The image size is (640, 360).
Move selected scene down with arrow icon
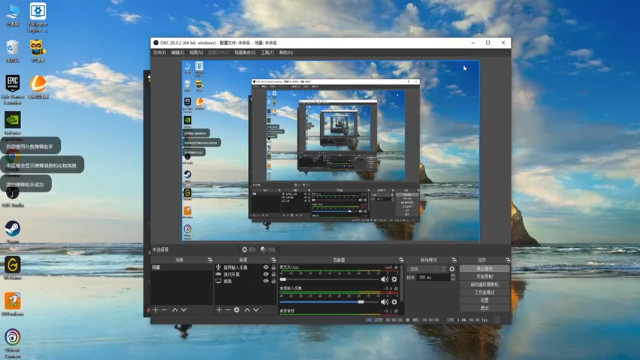coord(184,310)
